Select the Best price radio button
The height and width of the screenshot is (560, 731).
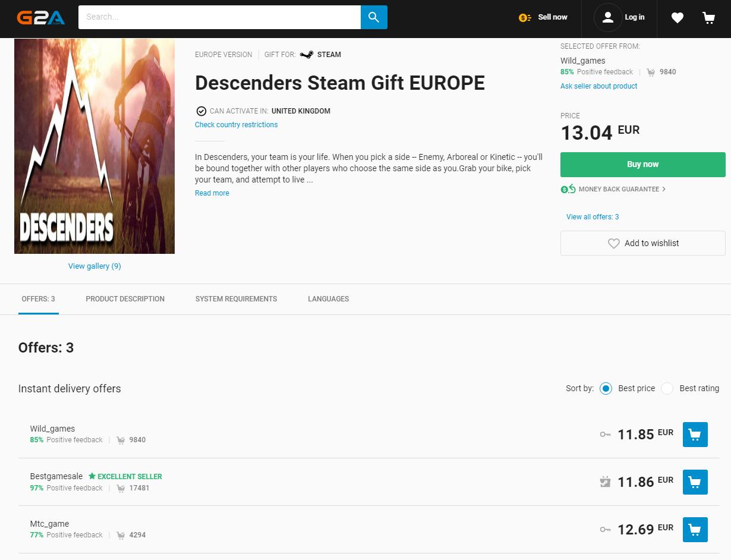(x=606, y=388)
